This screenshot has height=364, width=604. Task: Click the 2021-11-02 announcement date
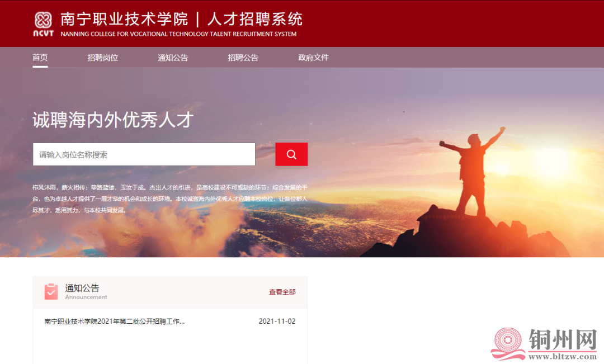[x=277, y=322]
